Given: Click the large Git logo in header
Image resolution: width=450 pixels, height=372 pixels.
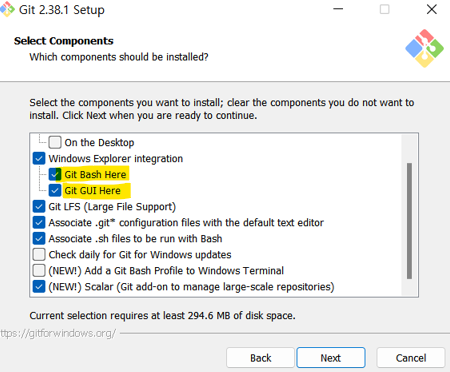Looking at the screenshot, I should tap(424, 48).
